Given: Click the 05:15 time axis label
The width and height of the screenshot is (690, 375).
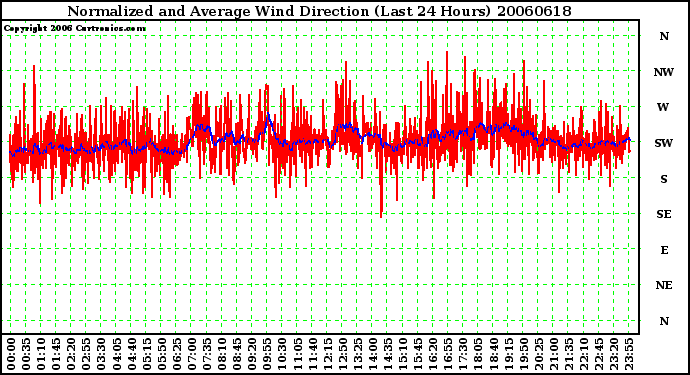Looking at the screenshot, I should pos(147,354).
